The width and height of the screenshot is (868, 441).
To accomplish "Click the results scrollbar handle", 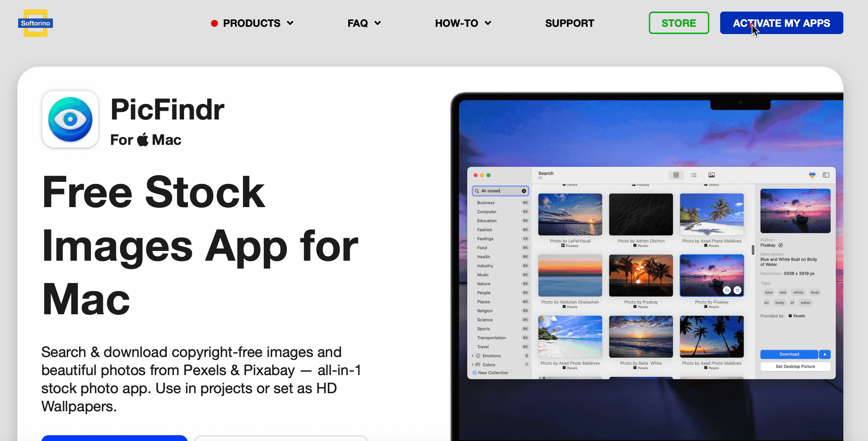I will [x=753, y=250].
